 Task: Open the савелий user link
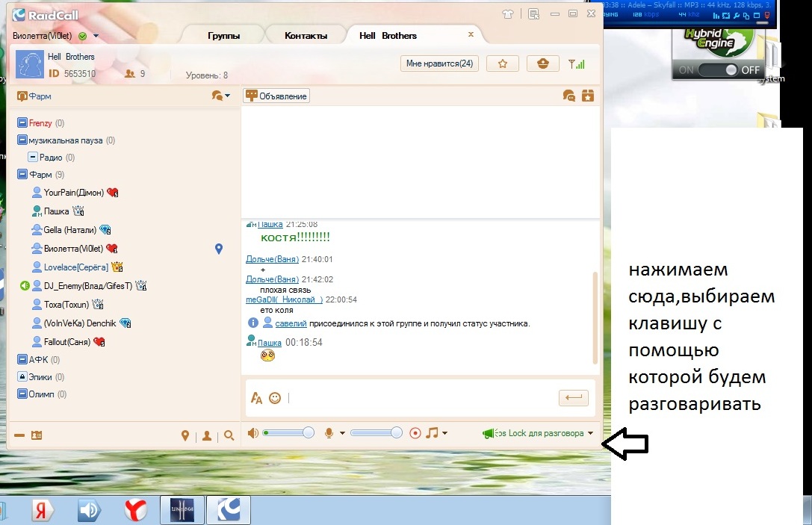coord(291,323)
